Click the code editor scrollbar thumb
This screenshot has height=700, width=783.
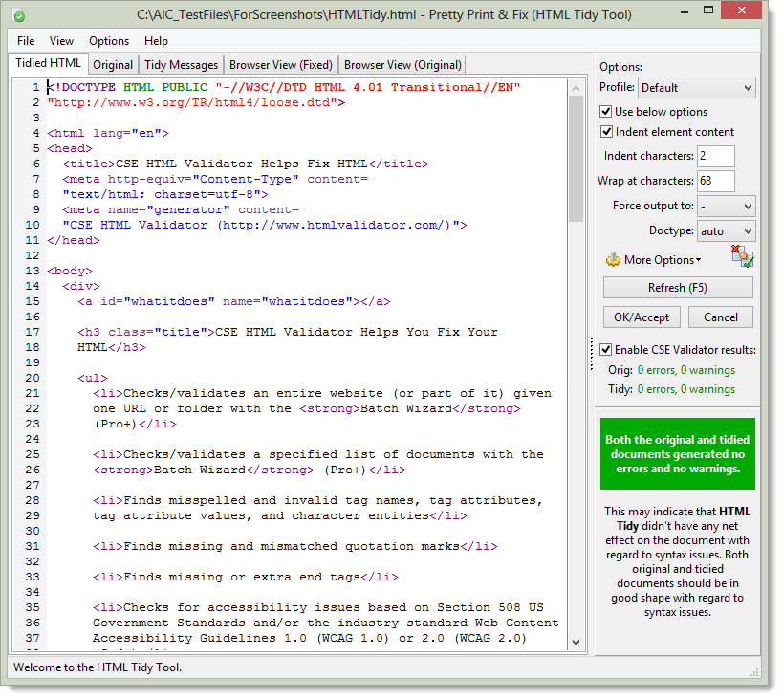[576, 159]
